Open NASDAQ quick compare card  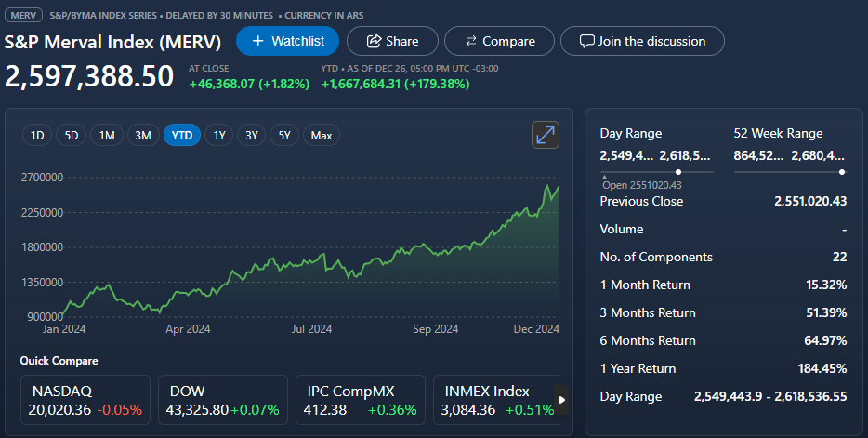coord(85,400)
